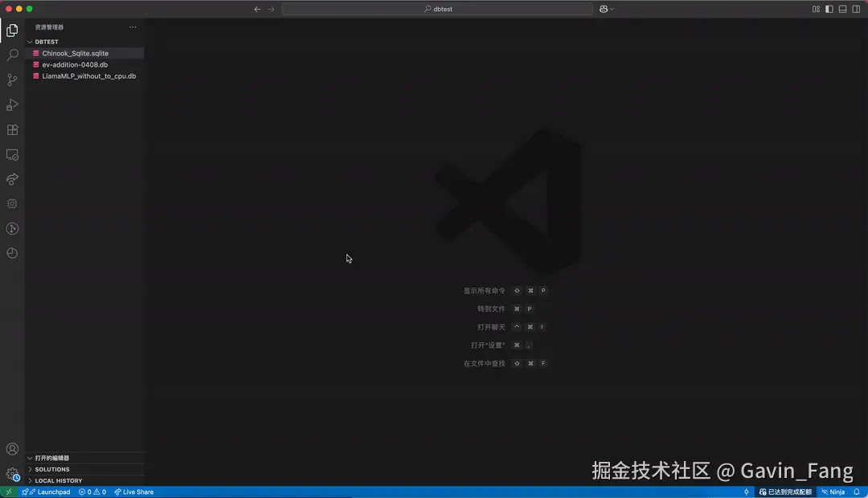
Task: Open the Extensions view icon
Action: tap(12, 130)
